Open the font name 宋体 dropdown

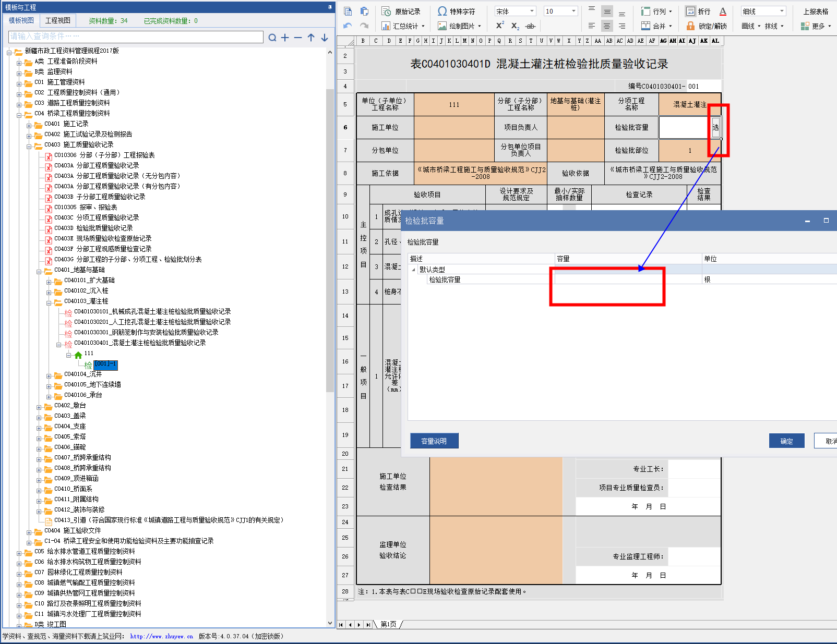pyautogui.click(x=532, y=11)
